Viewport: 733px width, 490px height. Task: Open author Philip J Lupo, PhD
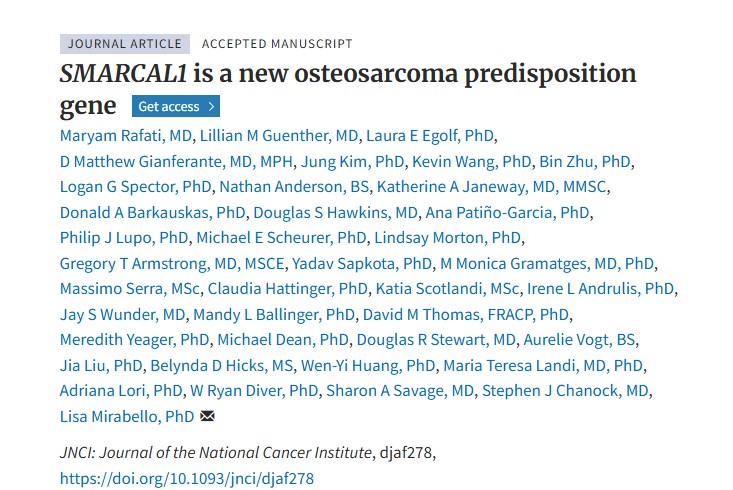pos(124,238)
